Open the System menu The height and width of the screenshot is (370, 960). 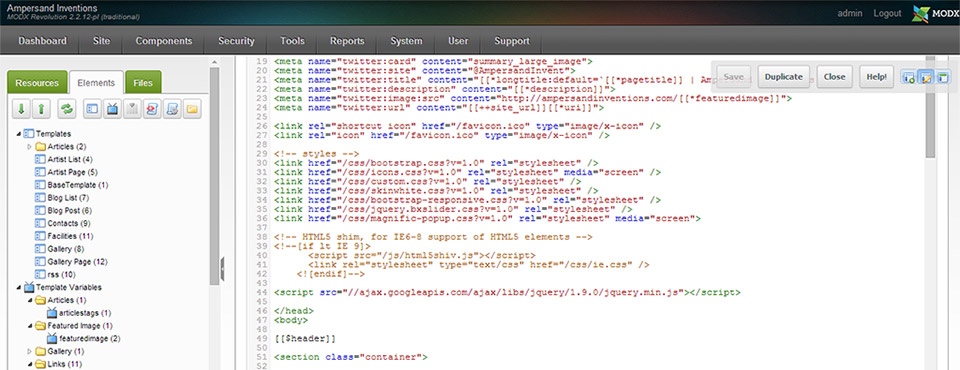click(x=407, y=41)
